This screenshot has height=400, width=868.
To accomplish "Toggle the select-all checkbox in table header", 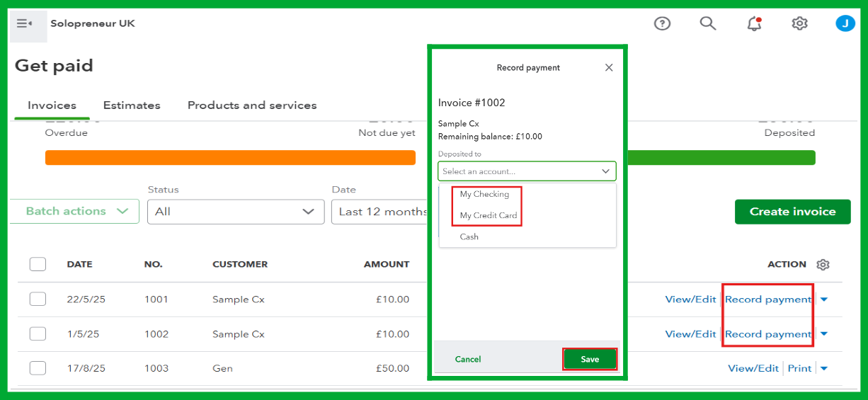I will coord(38,264).
